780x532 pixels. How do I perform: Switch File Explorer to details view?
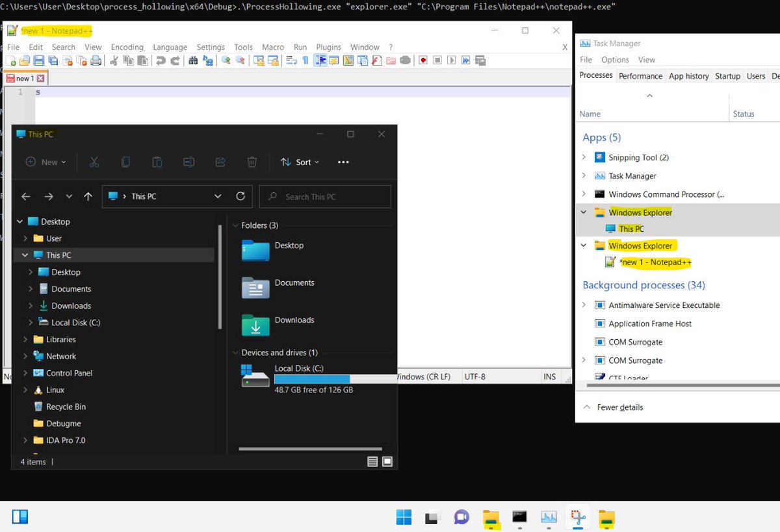tap(372, 462)
